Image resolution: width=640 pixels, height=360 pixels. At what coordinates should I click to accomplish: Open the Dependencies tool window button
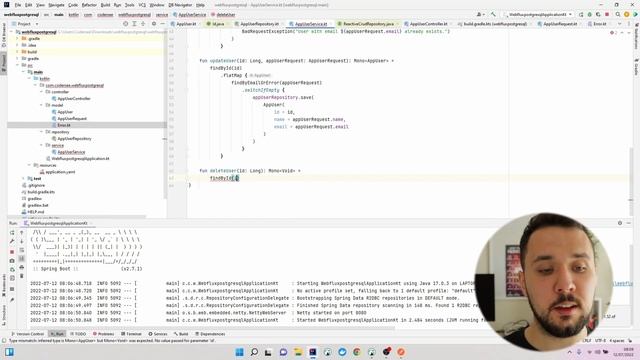tap(210, 334)
